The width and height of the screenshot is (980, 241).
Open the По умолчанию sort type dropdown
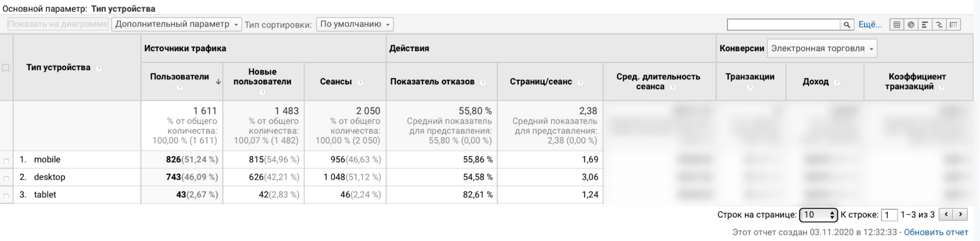point(355,24)
